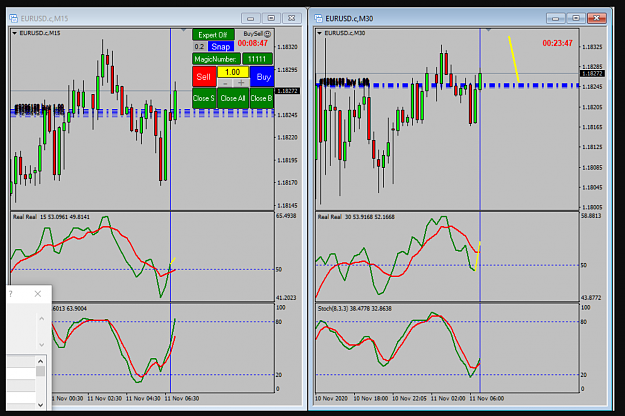Click the chart icon in EURUSD.c,M30 title bar
Image resolution: width=625 pixels, height=416 pixels.
click(318, 18)
